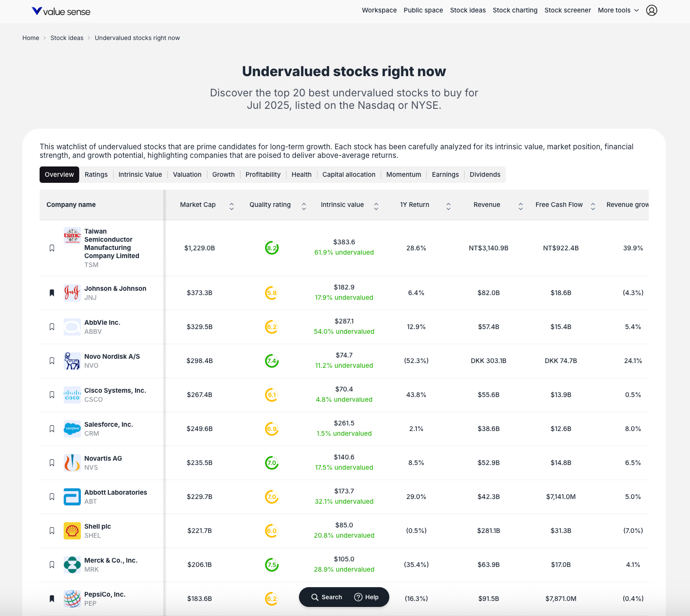Bookmark Novartis AG stock
The width and height of the screenshot is (690, 616).
pyautogui.click(x=52, y=463)
